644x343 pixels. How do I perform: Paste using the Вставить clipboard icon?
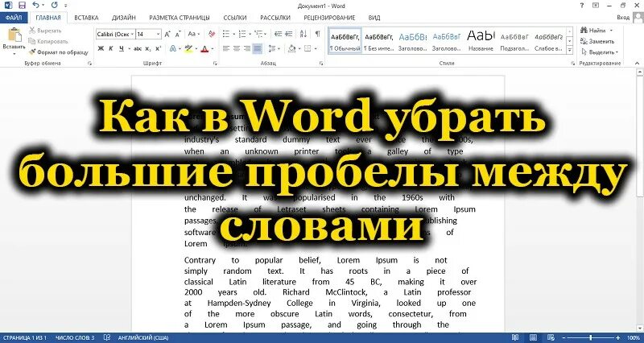[x=14, y=35]
